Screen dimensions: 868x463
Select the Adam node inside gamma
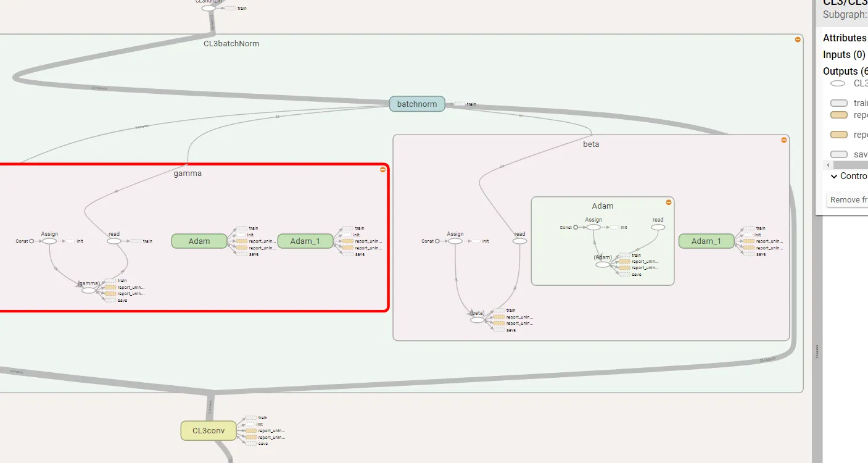(199, 241)
